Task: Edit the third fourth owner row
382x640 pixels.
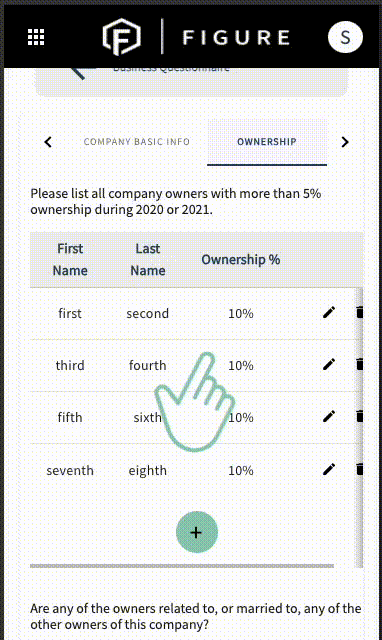Action: tap(329, 364)
